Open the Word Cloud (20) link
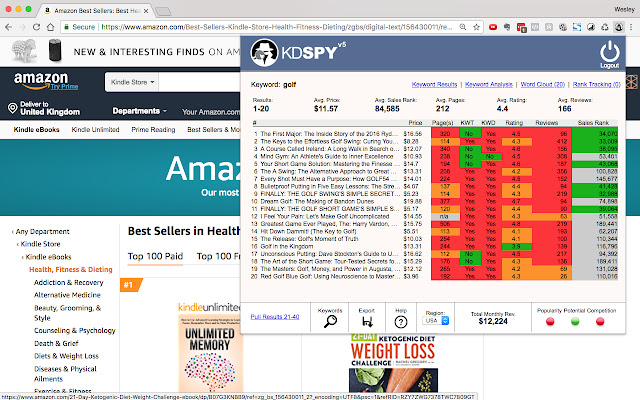 [542, 84]
